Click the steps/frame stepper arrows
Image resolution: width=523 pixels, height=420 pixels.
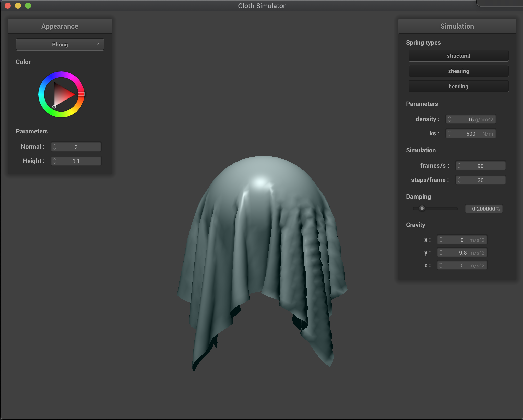459,180
